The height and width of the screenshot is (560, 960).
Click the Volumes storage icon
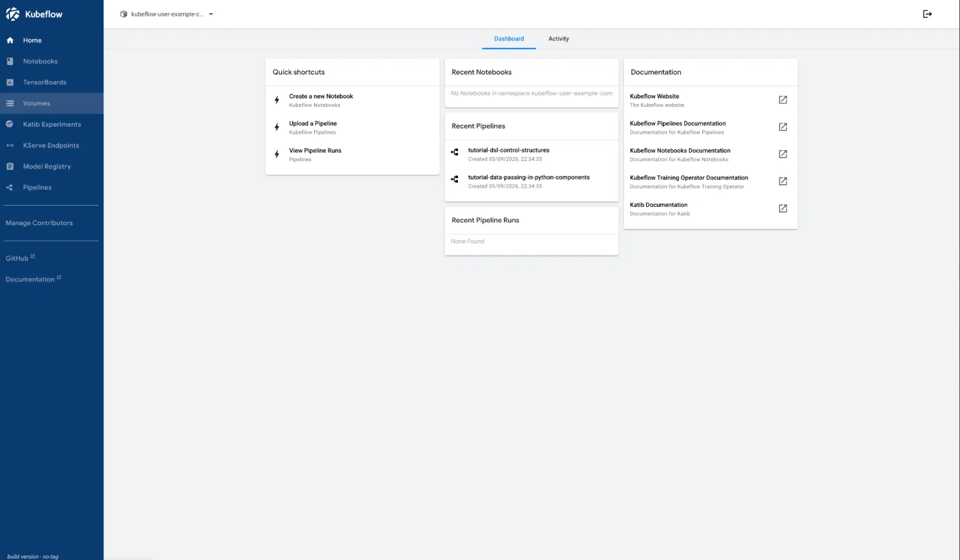click(10, 104)
